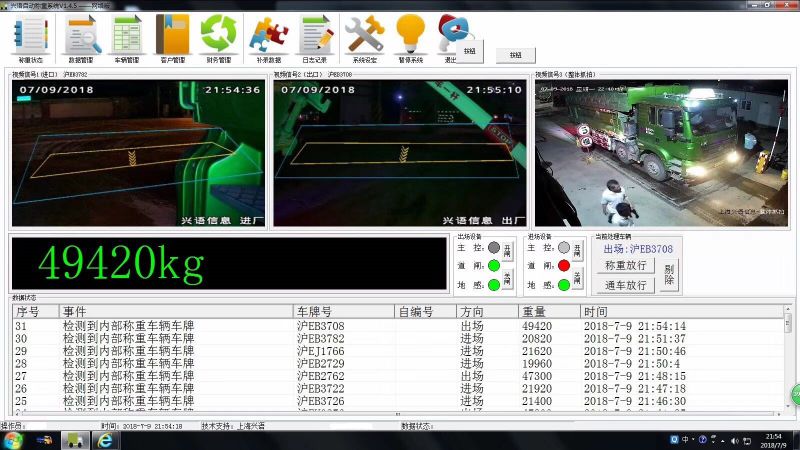800x450 pixels.
Task: Click the 称重状态 notebook icon
Action: pyautogui.click(x=30, y=37)
